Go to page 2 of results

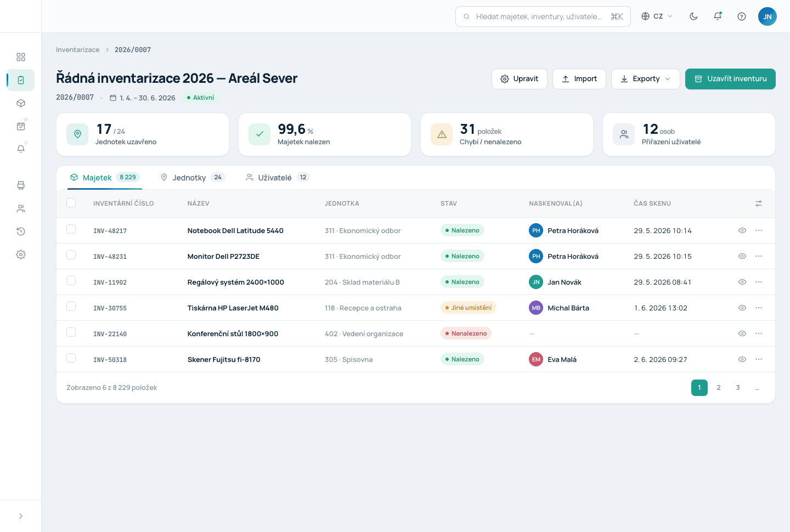click(x=719, y=388)
